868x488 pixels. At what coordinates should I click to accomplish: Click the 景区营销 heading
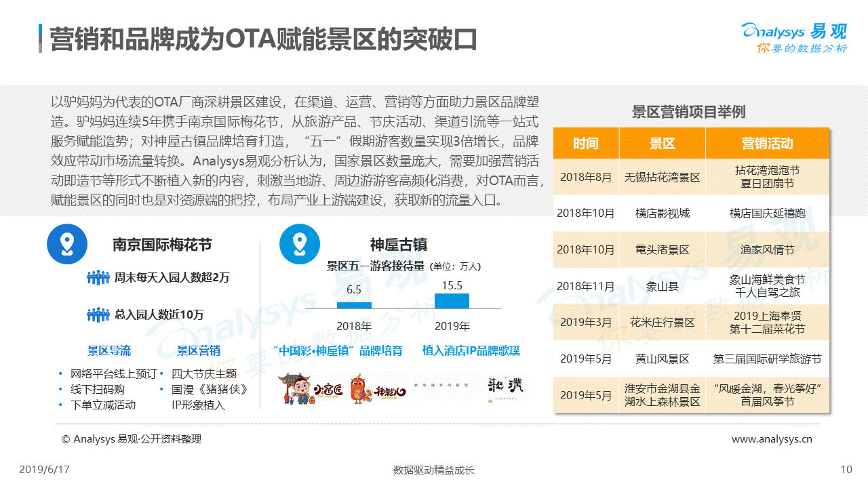[199, 351]
